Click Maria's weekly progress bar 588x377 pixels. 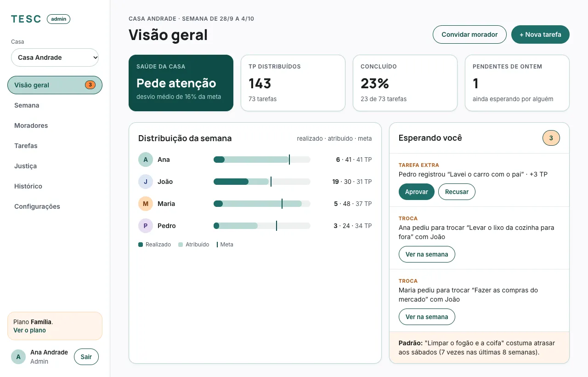pyautogui.click(x=262, y=204)
